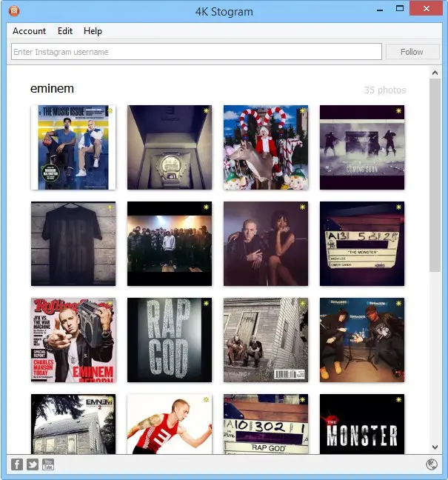Open the leaning house album photo
Viewport: 448px width, 480px height.
(266, 340)
